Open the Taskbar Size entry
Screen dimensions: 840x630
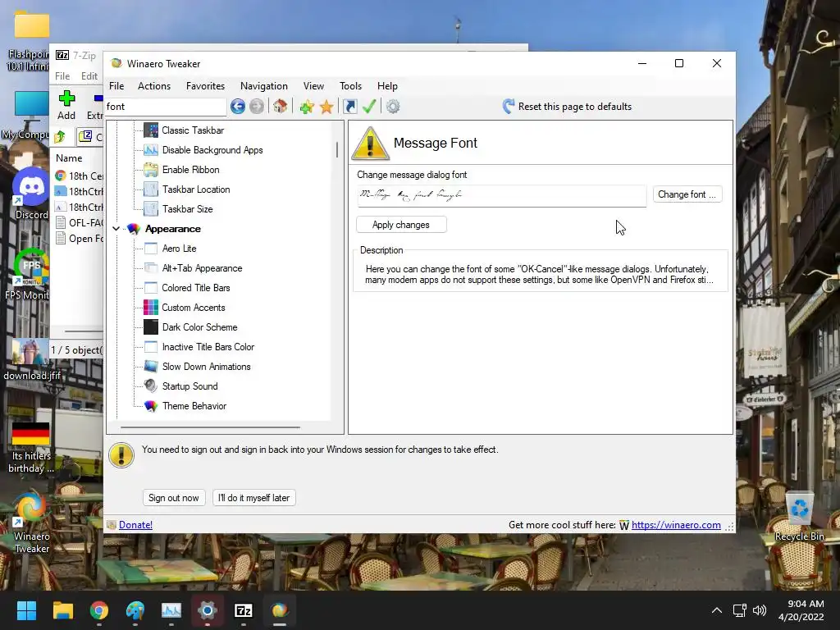pos(188,209)
